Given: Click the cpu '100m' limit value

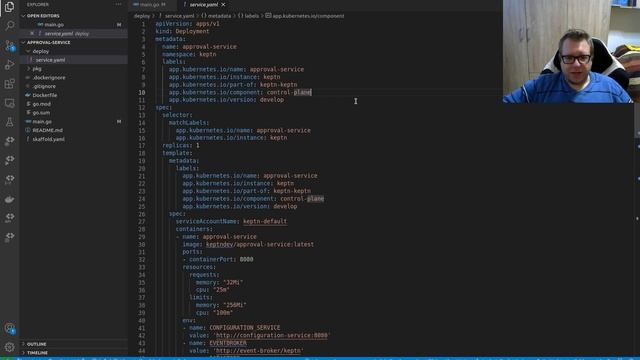Looking at the screenshot, I should [222, 313].
